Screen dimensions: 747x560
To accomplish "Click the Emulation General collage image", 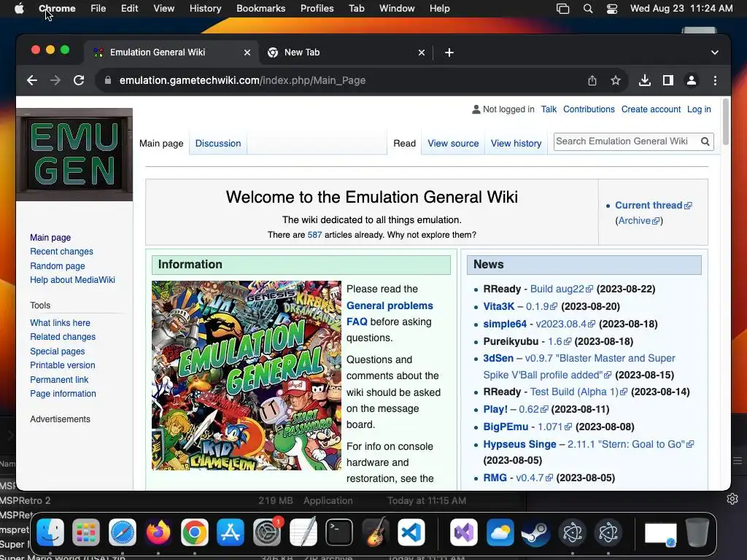I will click(247, 376).
